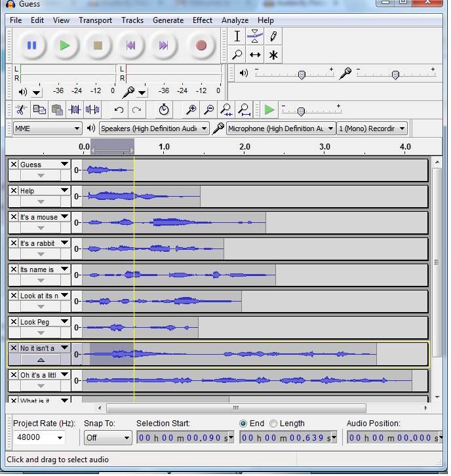Close the Help track with its X
This screenshot has width=451, height=476.
pos(14,191)
